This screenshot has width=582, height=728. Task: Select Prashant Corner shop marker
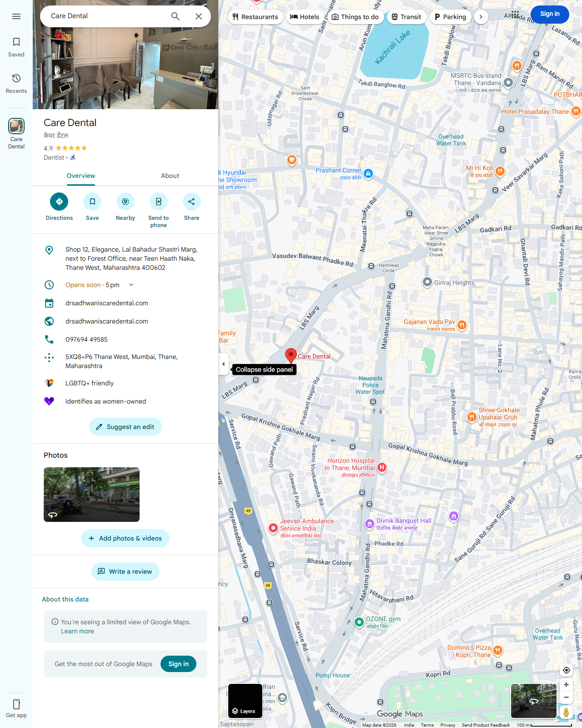368,173
